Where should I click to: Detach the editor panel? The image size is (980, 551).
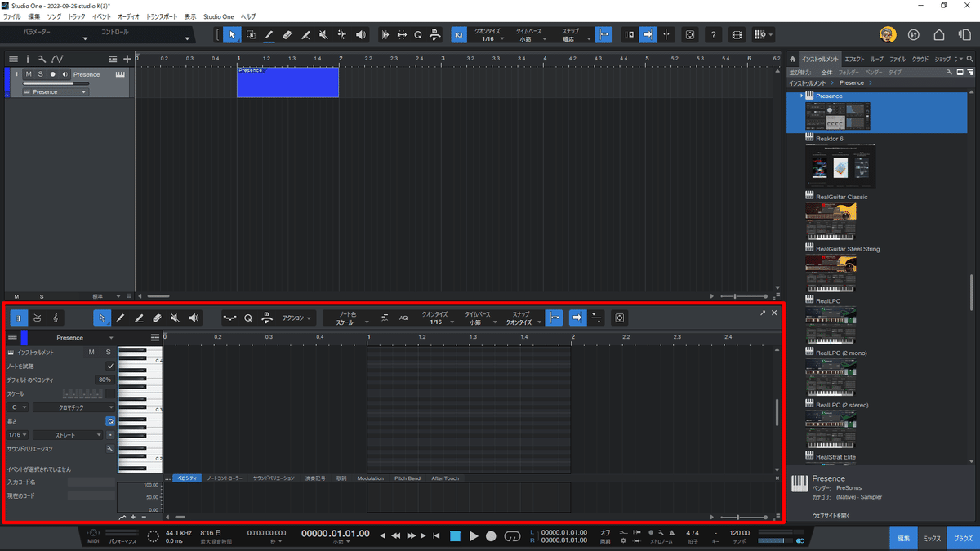(763, 313)
